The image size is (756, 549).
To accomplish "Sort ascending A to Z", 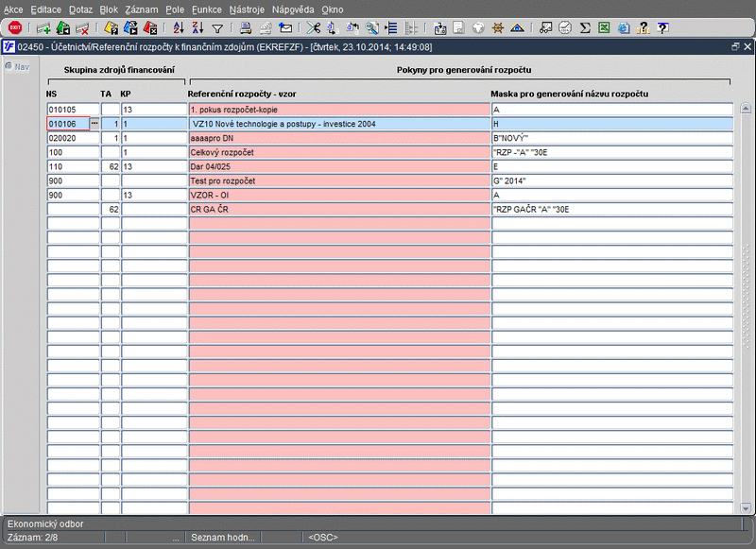I will point(179,28).
